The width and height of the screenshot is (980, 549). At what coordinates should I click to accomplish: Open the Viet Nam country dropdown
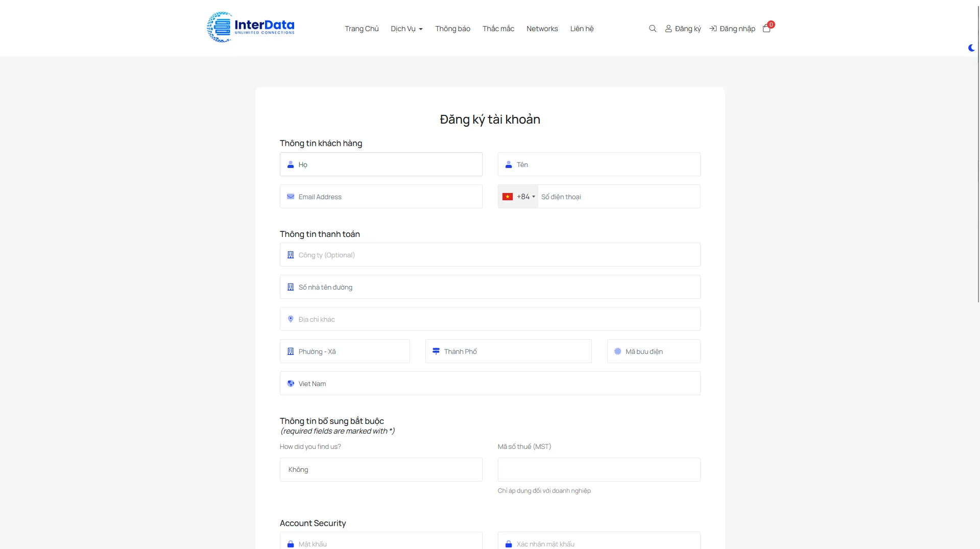[490, 384]
